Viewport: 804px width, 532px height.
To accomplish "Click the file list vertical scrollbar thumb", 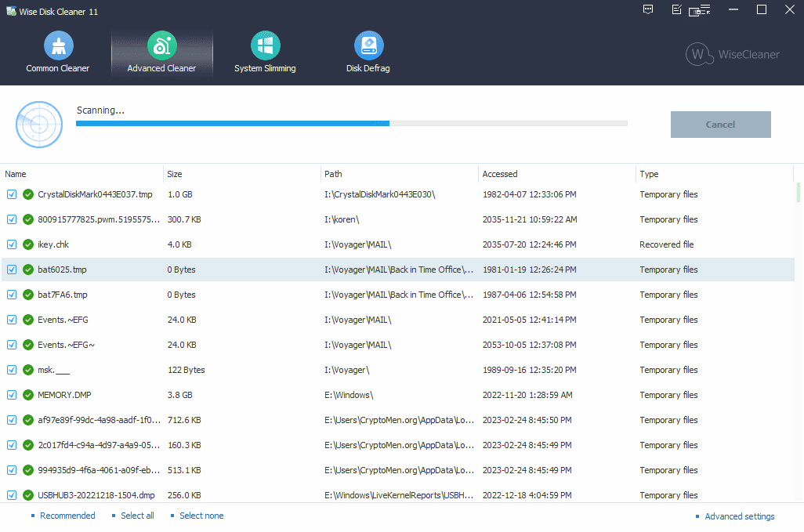I will (798, 194).
